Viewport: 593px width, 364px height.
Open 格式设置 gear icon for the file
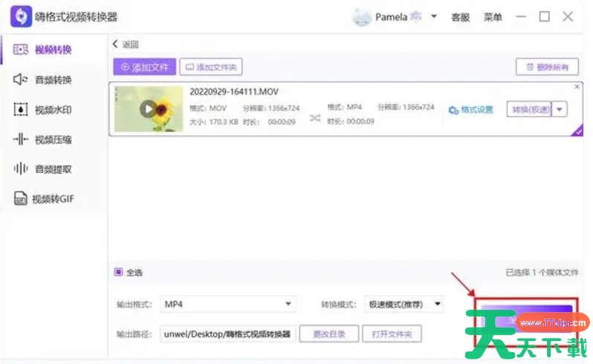tap(453, 110)
